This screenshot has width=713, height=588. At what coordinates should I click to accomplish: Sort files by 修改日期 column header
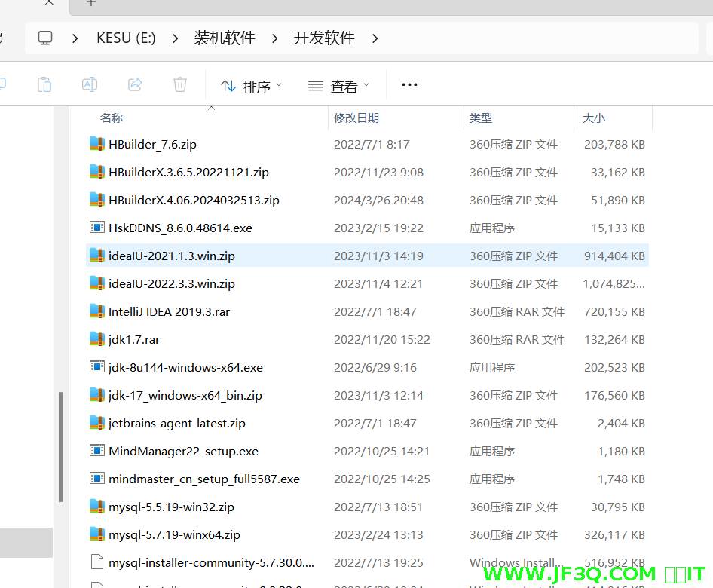[x=356, y=118]
